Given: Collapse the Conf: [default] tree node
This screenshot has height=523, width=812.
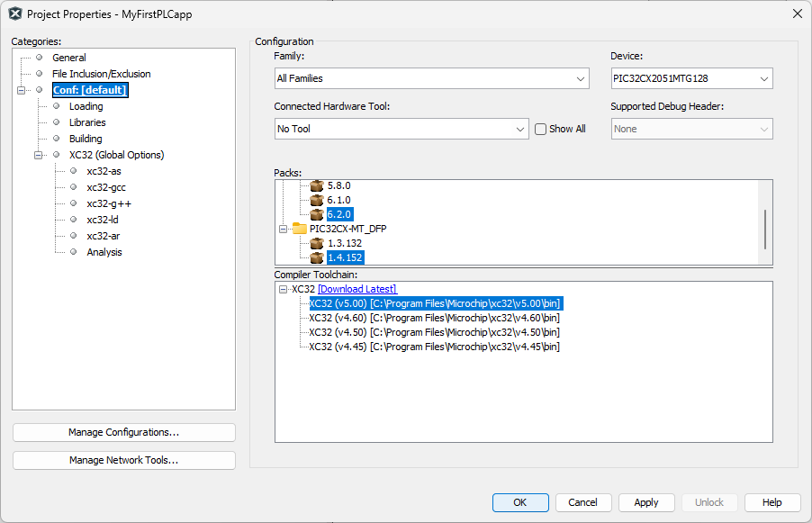Looking at the screenshot, I should coord(22,89).
